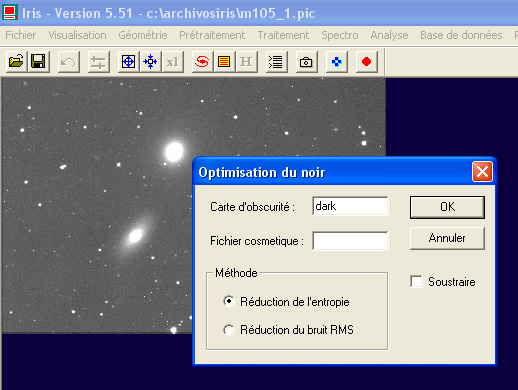Click the camera acquisition icon

[306, 62]
